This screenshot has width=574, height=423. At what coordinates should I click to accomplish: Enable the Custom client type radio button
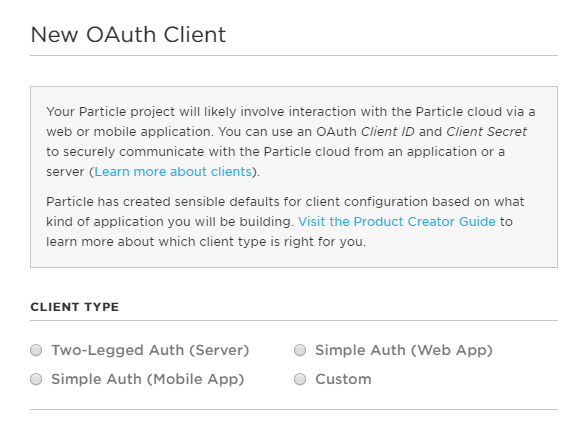pyautogui.click(x=300, y=379)
